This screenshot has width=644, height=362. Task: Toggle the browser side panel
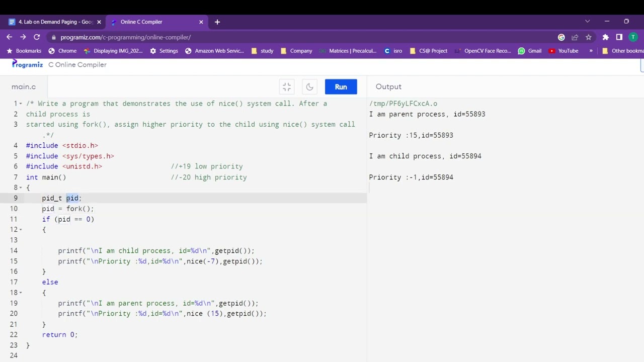click(619, 37)
